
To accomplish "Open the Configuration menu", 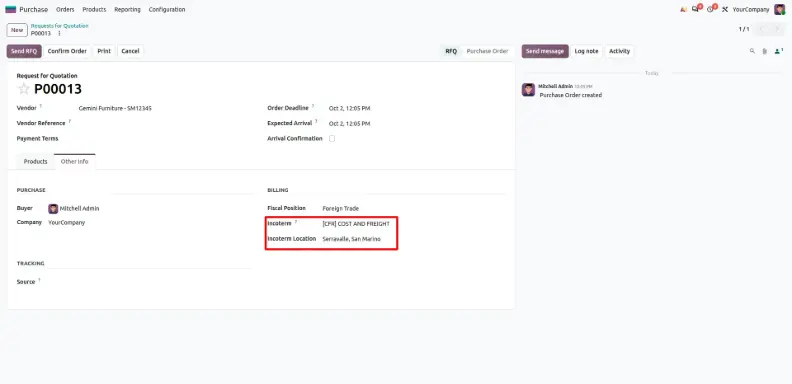I will [x=167, y=9].
